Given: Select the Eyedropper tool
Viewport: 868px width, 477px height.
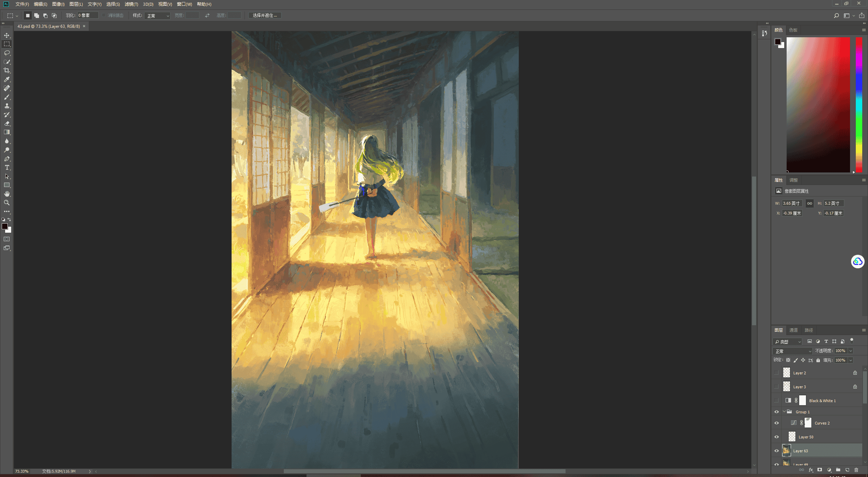Looking at the screenshot, I should tap(7, 79).
